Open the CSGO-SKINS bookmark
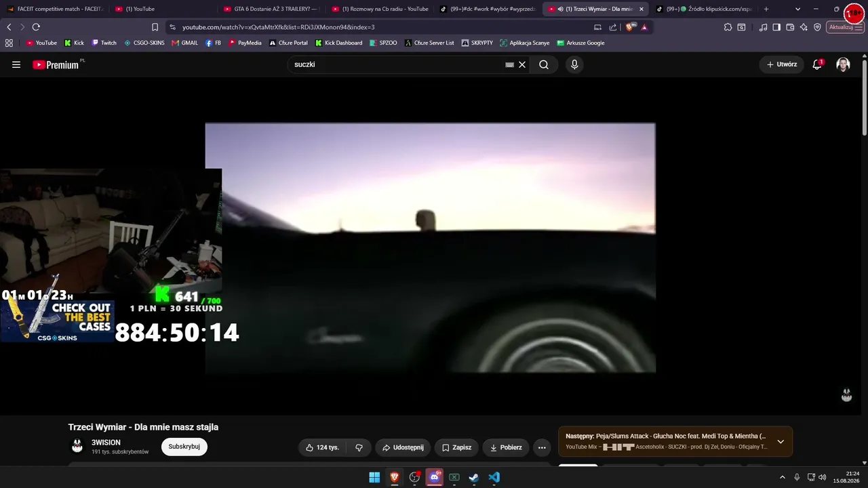The width and height of the screenshot is (868, 488). click(x=144, y=43)
